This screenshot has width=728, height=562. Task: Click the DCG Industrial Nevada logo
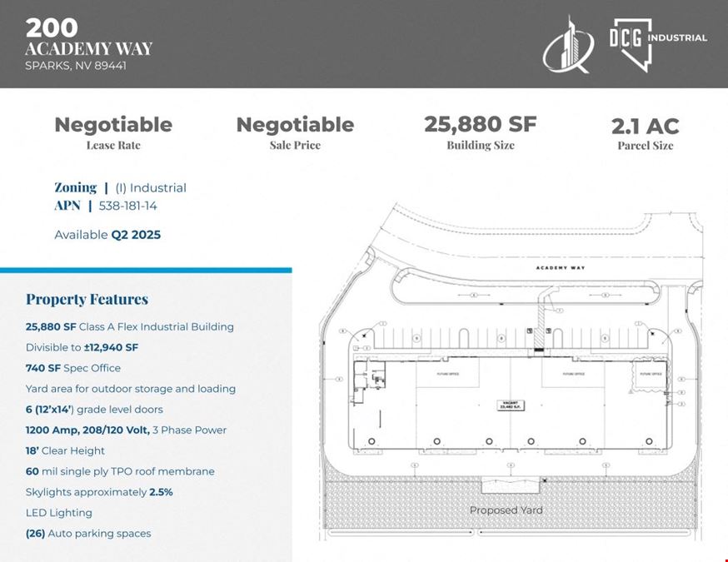[658, 45]
